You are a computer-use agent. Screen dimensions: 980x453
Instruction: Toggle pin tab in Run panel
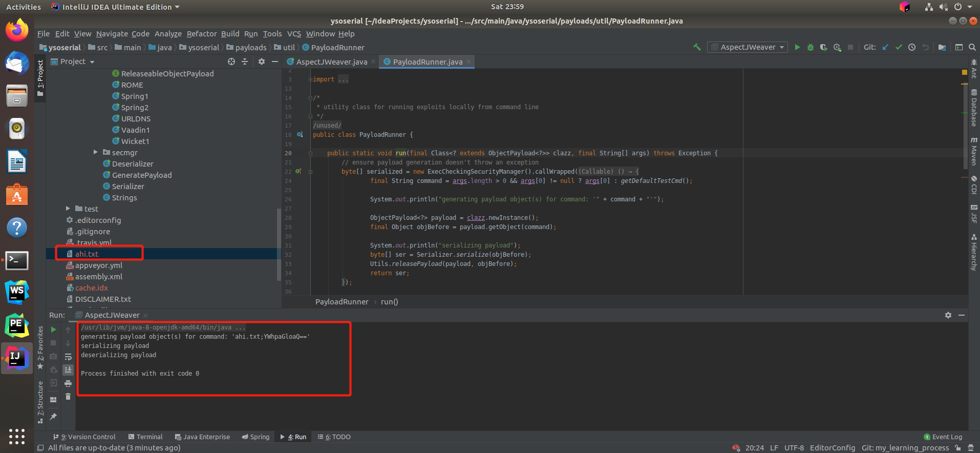pyautogui.click(x=53, y=417)
